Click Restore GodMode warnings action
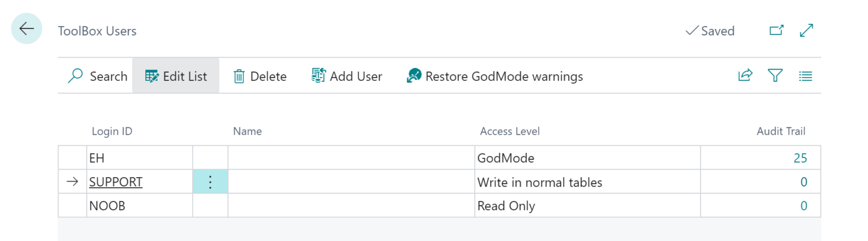The height and width of the screenshot is (241, 868). pos(495,76)
